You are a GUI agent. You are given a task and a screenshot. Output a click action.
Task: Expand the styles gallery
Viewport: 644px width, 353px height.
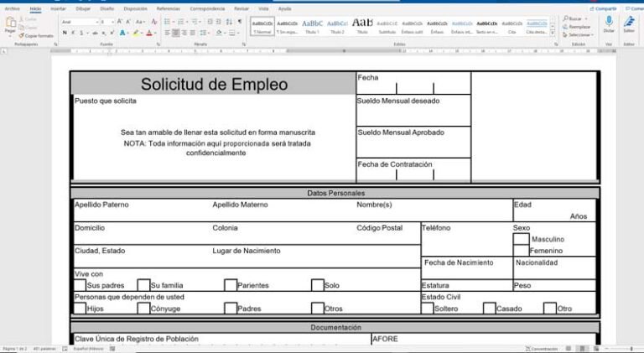(553, 33)
